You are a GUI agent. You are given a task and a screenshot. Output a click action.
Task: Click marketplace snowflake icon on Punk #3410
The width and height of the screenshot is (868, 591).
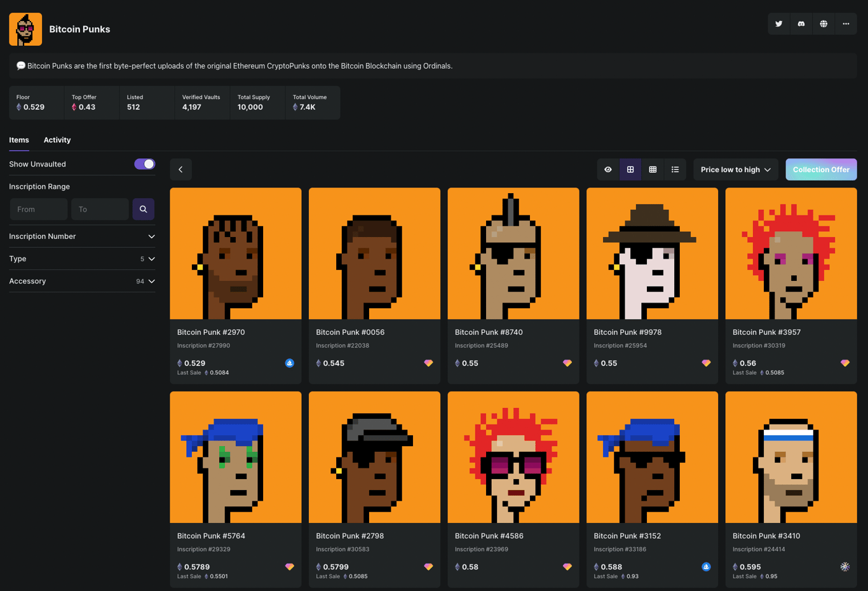coord(845,567)
